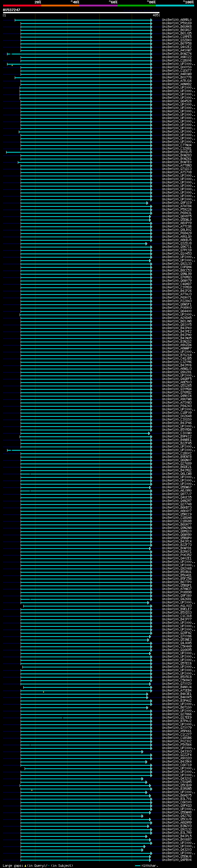Screen dimensions: 197x868
Task: Click the purple ~60% identity legend bar
Action: pyautogui.click(x=99, y=6)
